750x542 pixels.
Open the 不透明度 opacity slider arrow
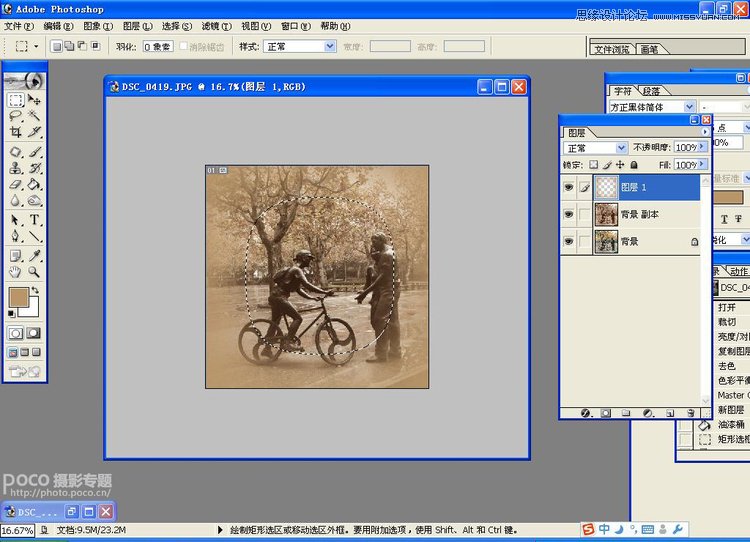coord(702,147)
